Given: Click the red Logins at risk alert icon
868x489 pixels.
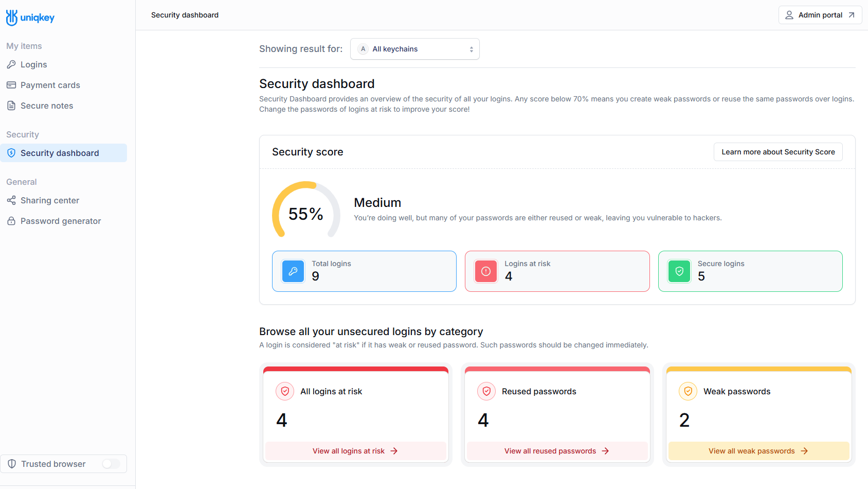Looking at the screenshot, I should click(486, 271).
